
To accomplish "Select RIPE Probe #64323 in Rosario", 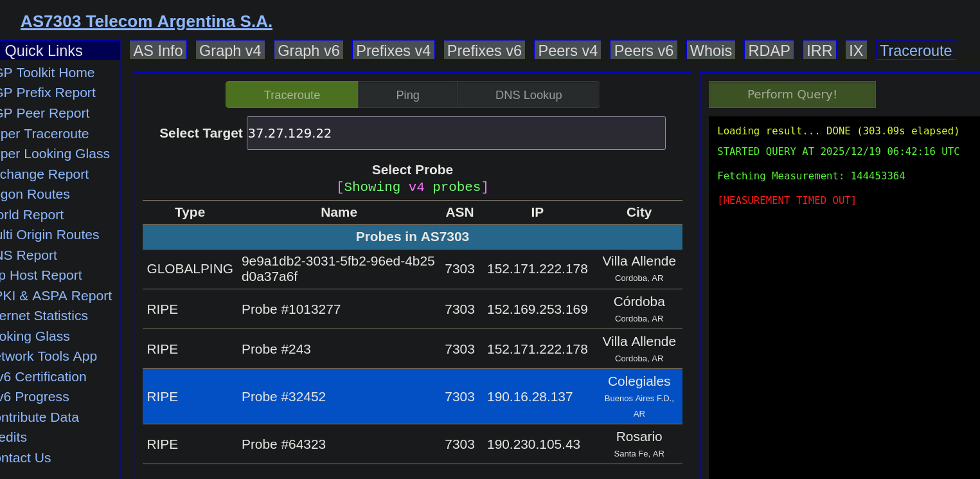I will click(x=412, y=444).
